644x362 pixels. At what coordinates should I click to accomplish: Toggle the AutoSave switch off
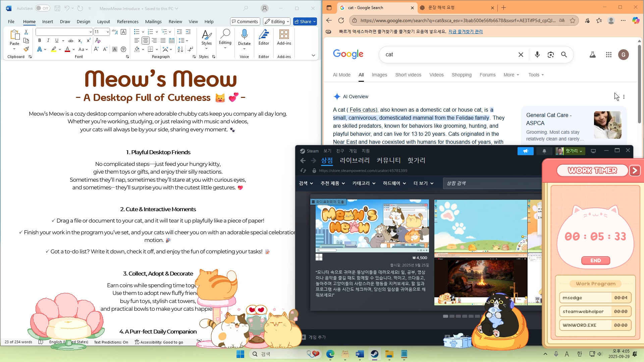coord(43,8)
